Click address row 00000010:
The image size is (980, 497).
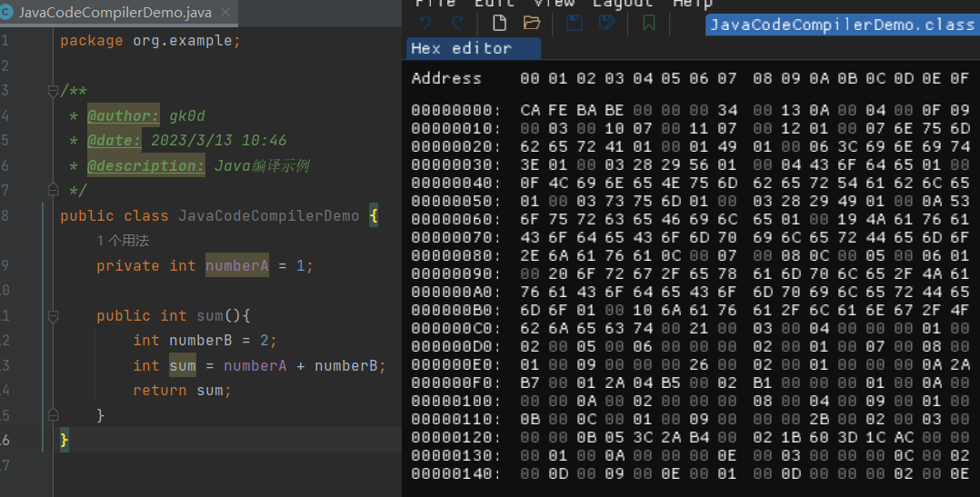coord(456,129)
